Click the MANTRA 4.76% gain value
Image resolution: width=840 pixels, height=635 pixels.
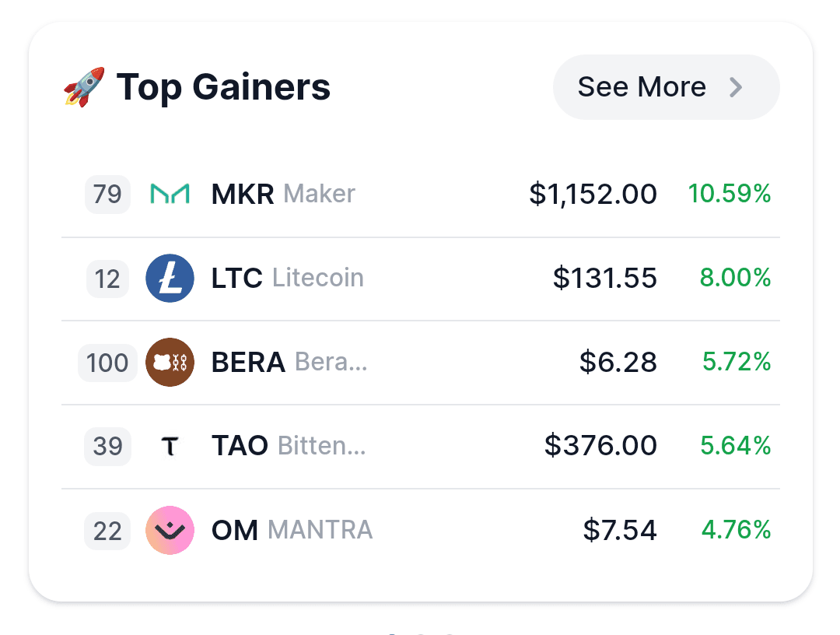736,530
